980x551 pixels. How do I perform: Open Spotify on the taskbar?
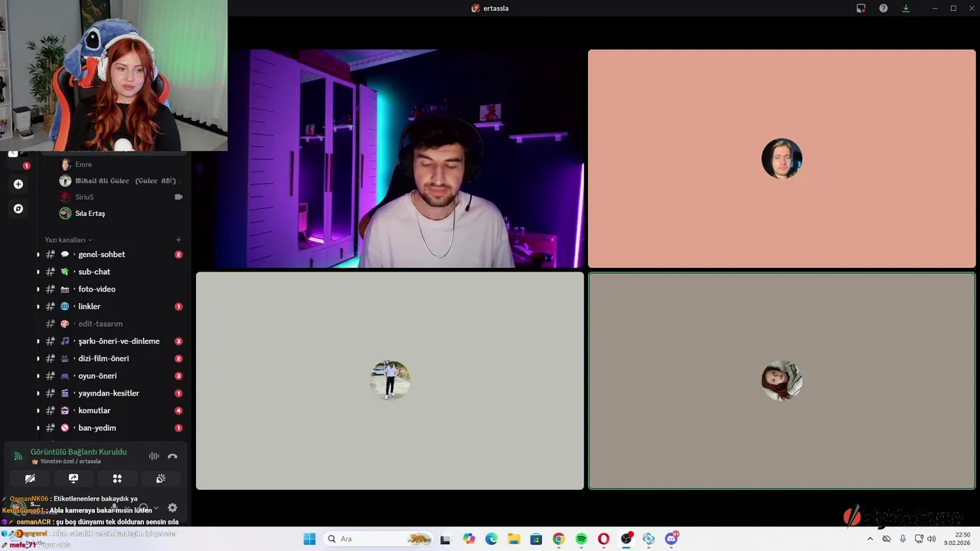pyautogui.click(x=581, y=539)
